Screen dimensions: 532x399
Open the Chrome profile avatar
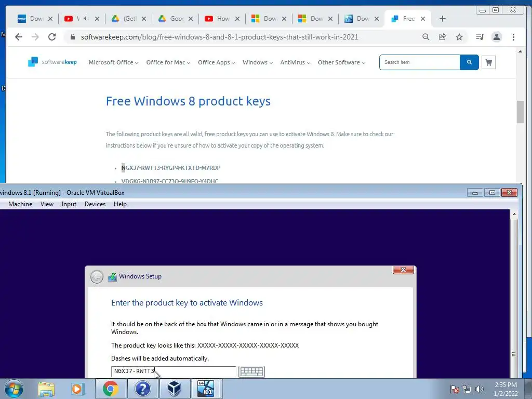tap(496, 37)
